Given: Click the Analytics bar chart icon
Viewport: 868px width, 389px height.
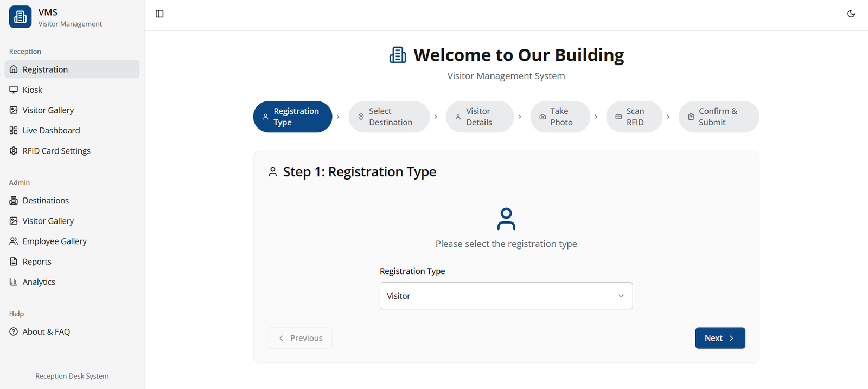Looking at the screenshot, I should click(x=14, y=282).
